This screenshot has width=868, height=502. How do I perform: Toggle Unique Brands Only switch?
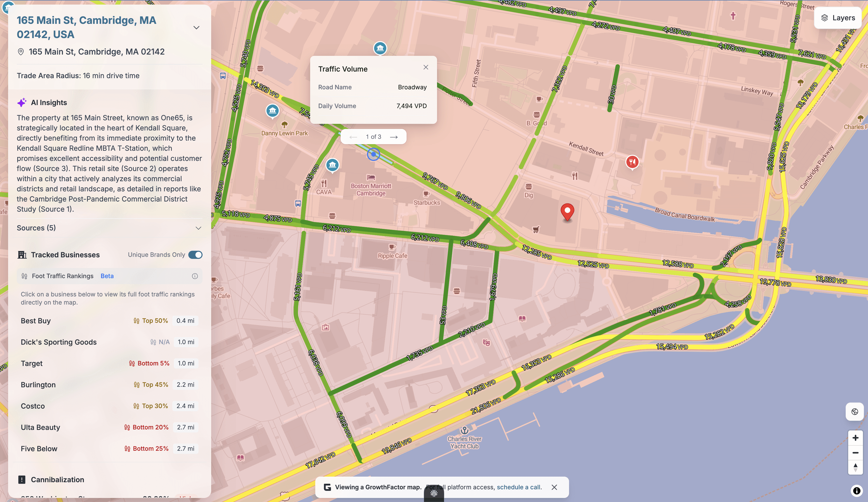coord(195,255)
